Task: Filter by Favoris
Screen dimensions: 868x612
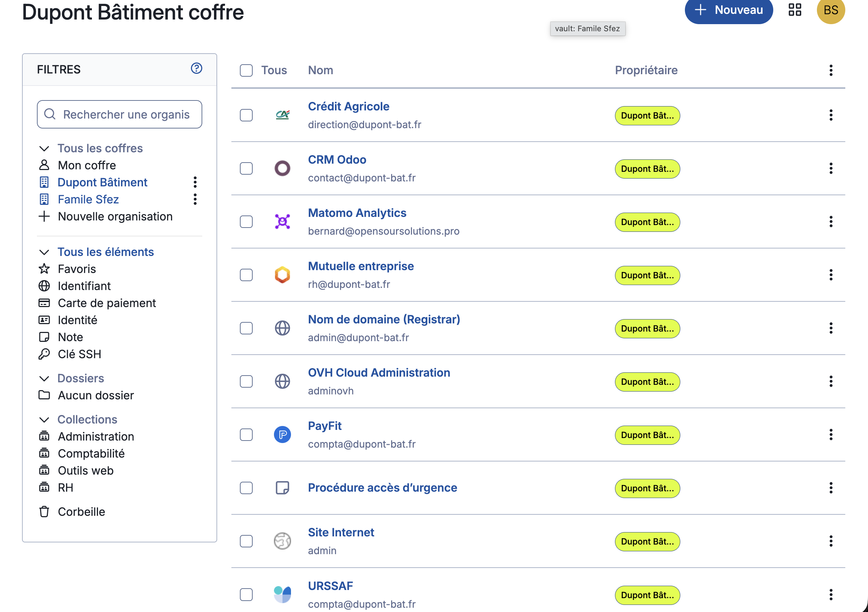Action: pyautogui.click(x=77, y=269)
